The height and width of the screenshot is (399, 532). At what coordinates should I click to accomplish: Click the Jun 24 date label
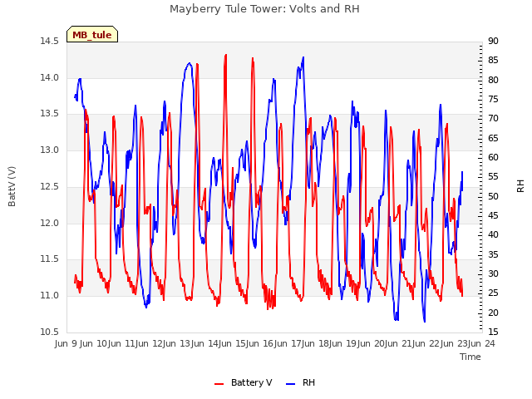click(481, 343)
